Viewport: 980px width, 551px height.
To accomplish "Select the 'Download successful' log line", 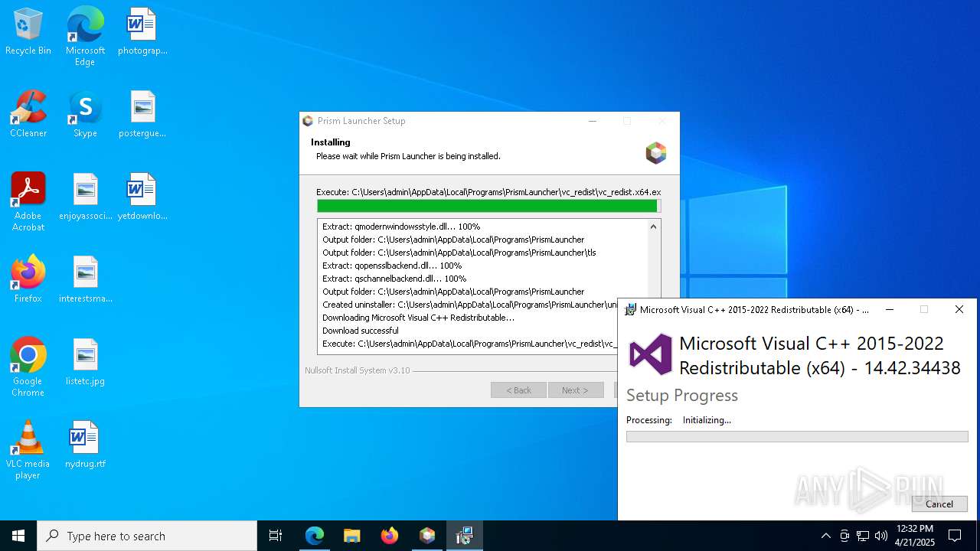I will coord(361,331).
